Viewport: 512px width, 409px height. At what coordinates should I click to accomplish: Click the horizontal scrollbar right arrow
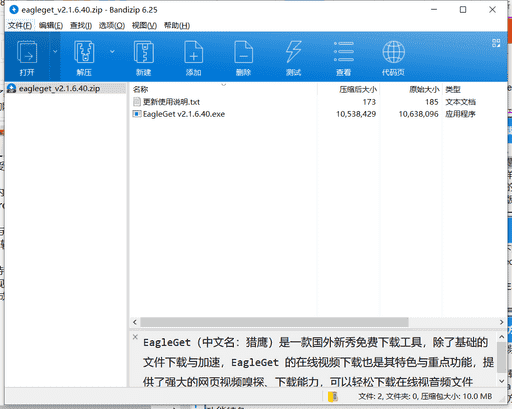501,322
